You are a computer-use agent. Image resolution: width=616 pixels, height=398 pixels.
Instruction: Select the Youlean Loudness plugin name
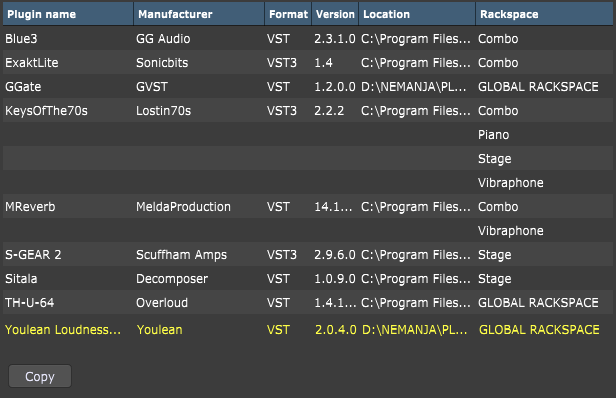click(63, 330)
